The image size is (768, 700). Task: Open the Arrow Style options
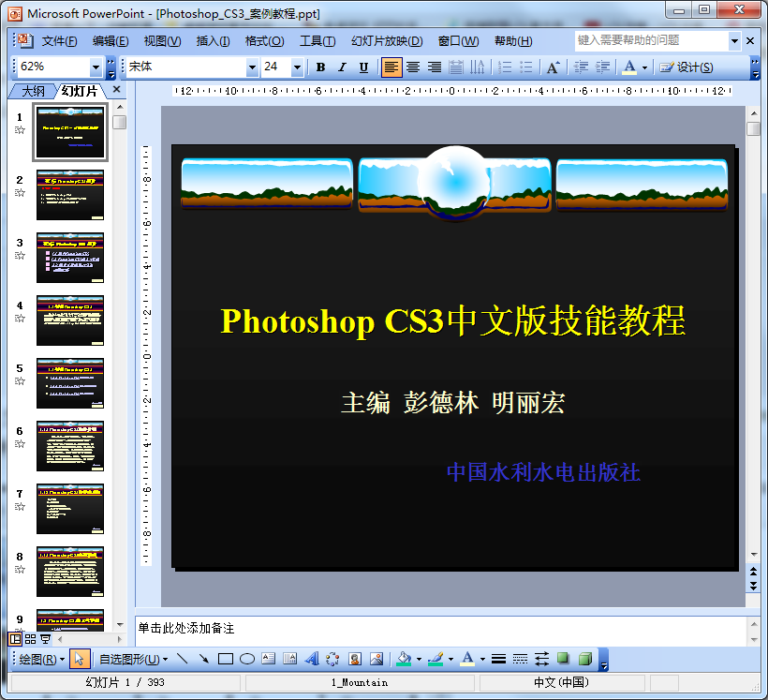click(541, 659)
